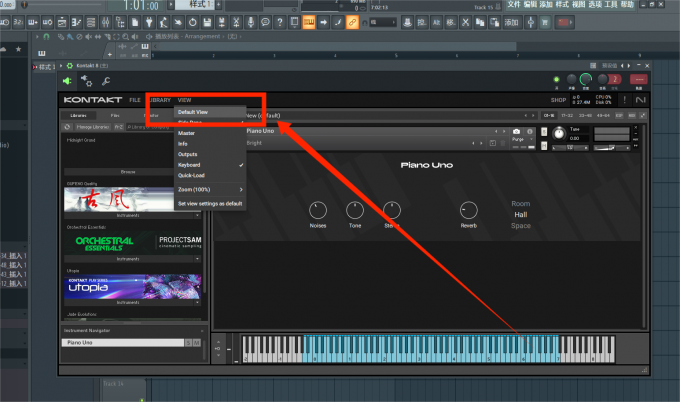Toggle the Outputs option in VIEW menu
Image resolution: width=680 pixels, height=402 pixels.
(210, 154)
